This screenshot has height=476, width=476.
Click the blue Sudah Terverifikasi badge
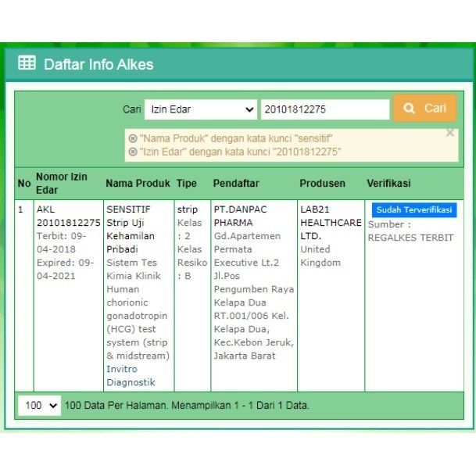coord(413,210)
